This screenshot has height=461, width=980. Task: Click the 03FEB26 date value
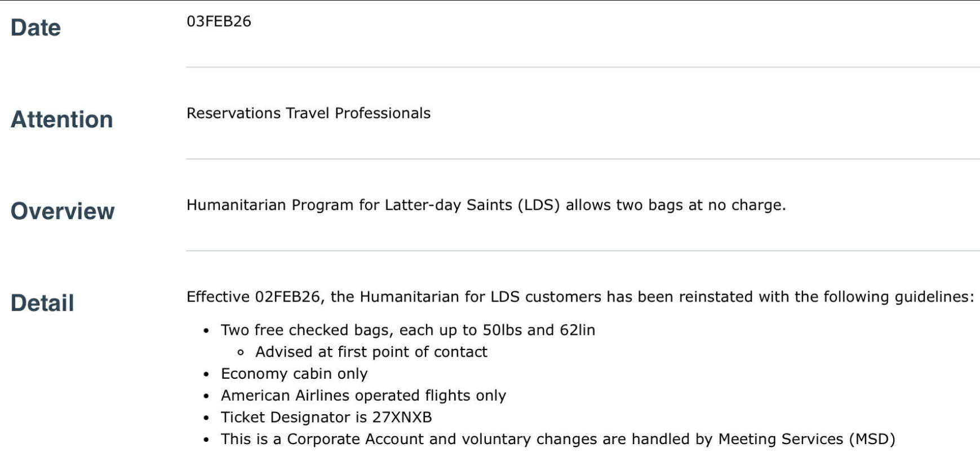coord(219,21)
